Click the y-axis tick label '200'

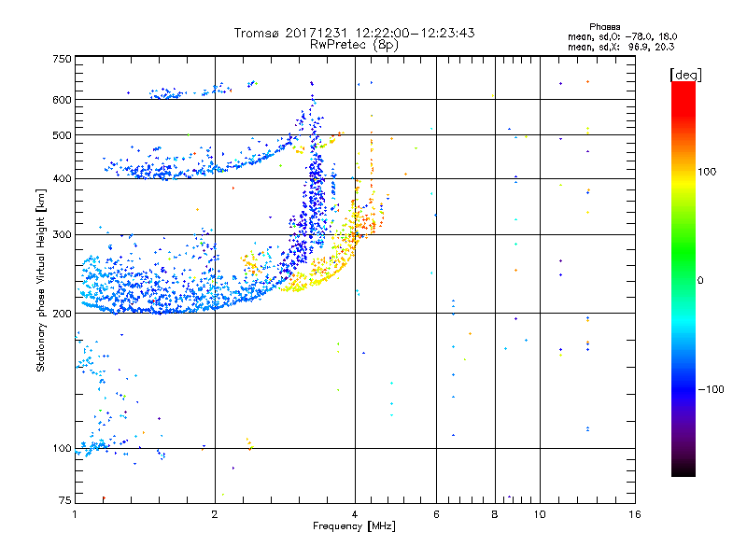62,314
